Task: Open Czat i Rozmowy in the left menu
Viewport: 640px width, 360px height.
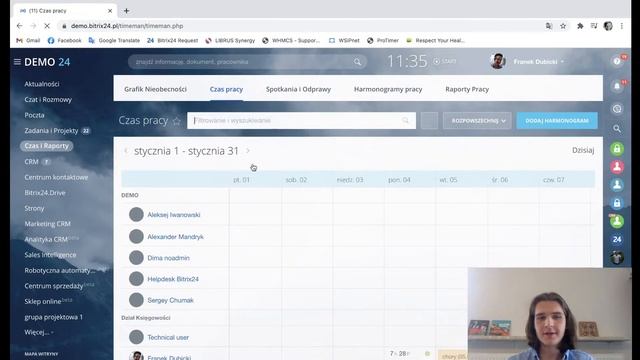Action: [x=48, y=99]
